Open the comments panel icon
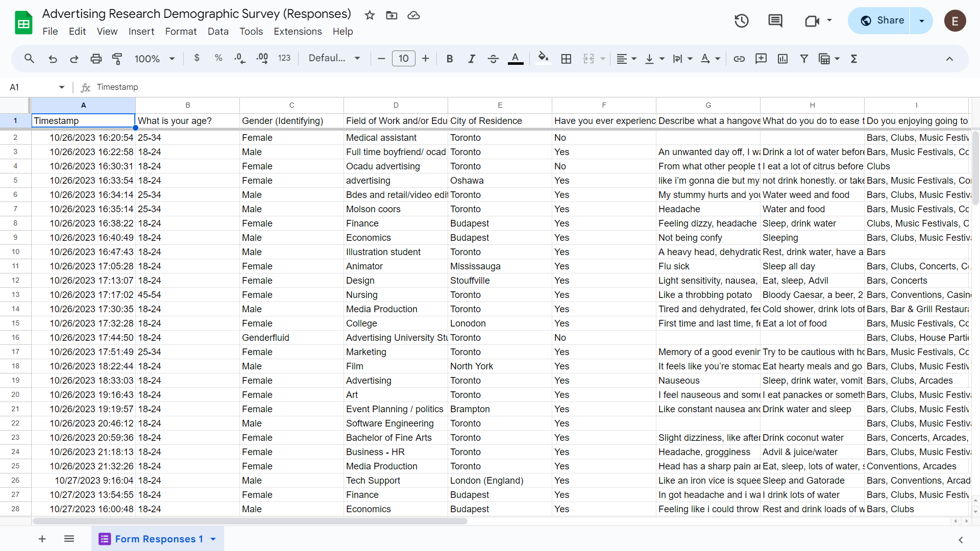Viewport: 980px width, 551px height. coord(775,20)
